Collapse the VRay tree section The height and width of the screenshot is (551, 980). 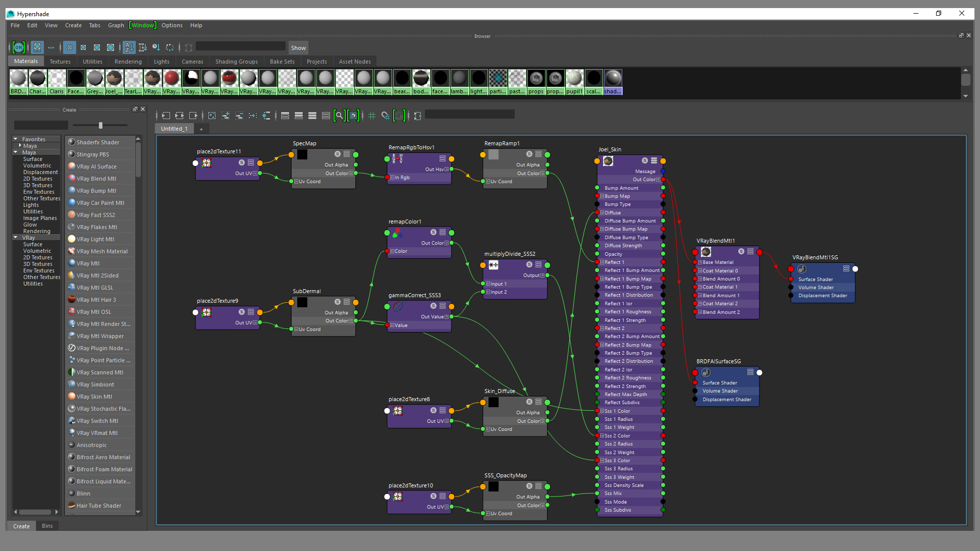[x=16, y=238]
